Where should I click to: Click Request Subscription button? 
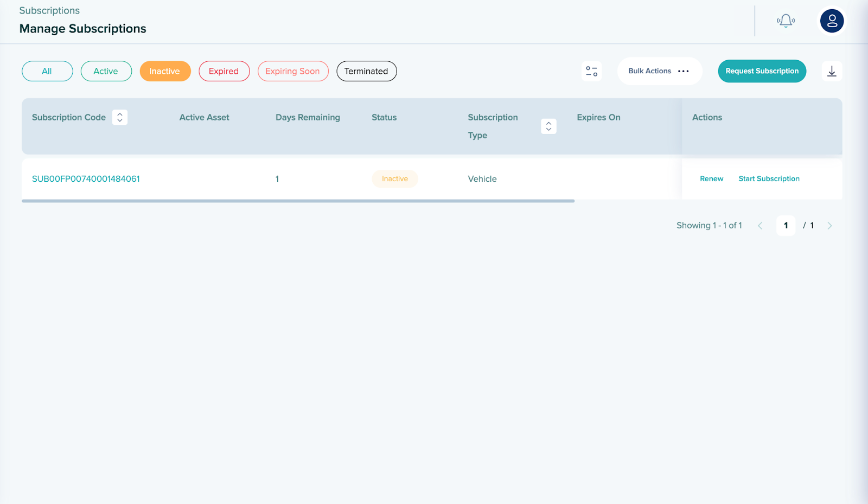click(x=762, y=71)
